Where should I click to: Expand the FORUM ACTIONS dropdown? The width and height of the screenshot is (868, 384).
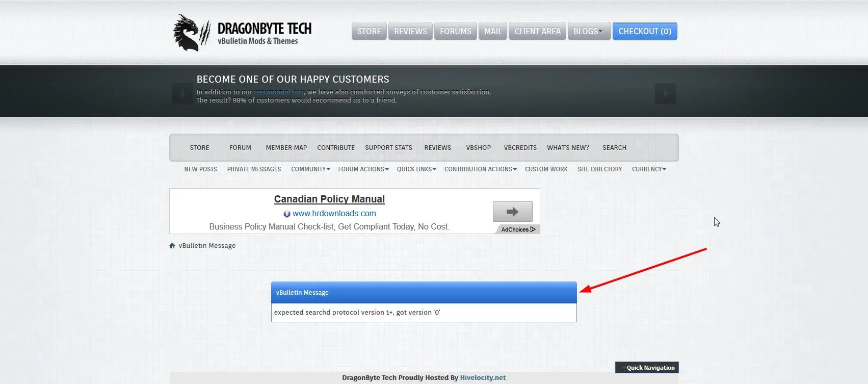click(363, 169)
